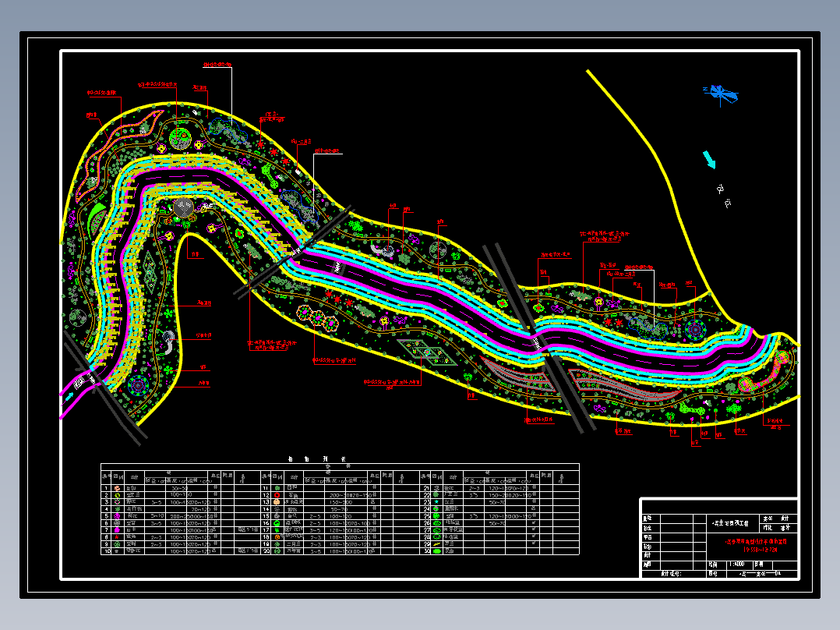Click the red star legend symbol in row 8
The height and width of the screenshot is (630, 840).
click(118, 537)
